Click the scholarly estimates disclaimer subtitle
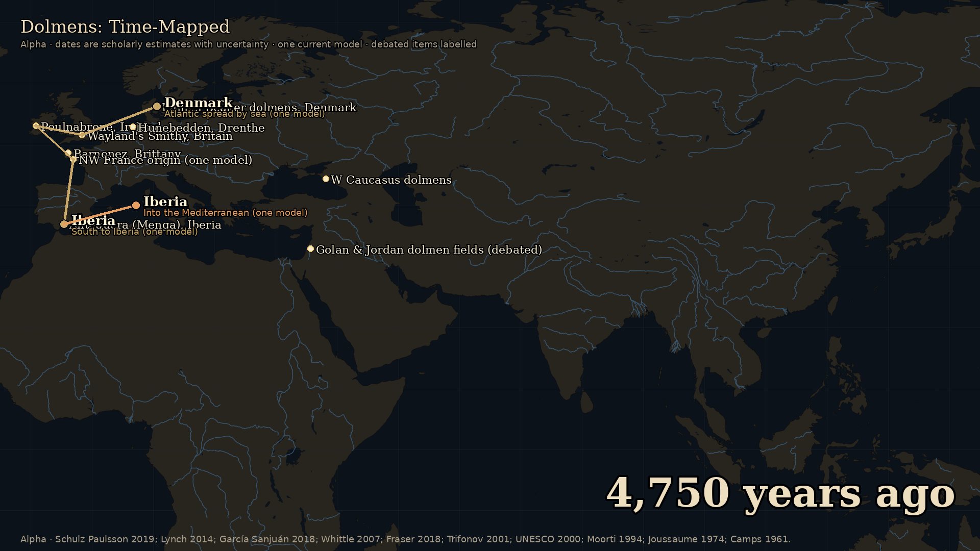 [249, 44]
